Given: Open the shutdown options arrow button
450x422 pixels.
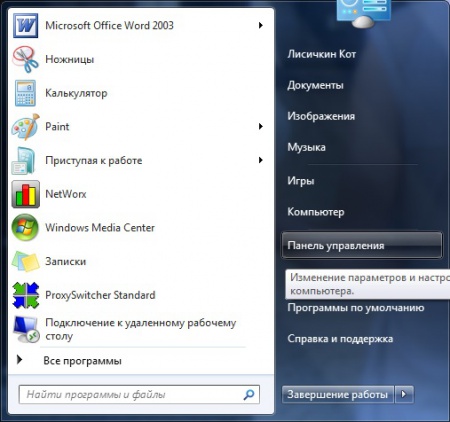Looking at the screenshot, I should tap(404, 394).
